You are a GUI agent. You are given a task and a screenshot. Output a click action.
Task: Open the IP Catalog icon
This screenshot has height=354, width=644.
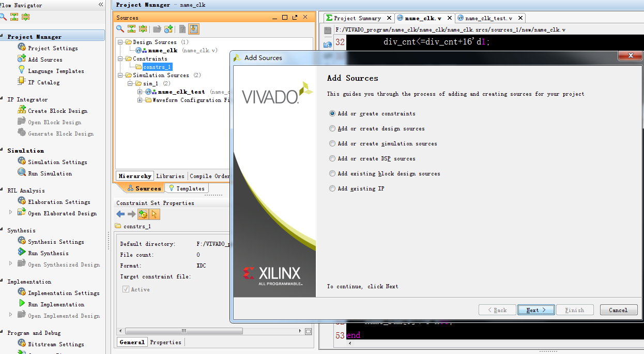click(x=22, y=82)
